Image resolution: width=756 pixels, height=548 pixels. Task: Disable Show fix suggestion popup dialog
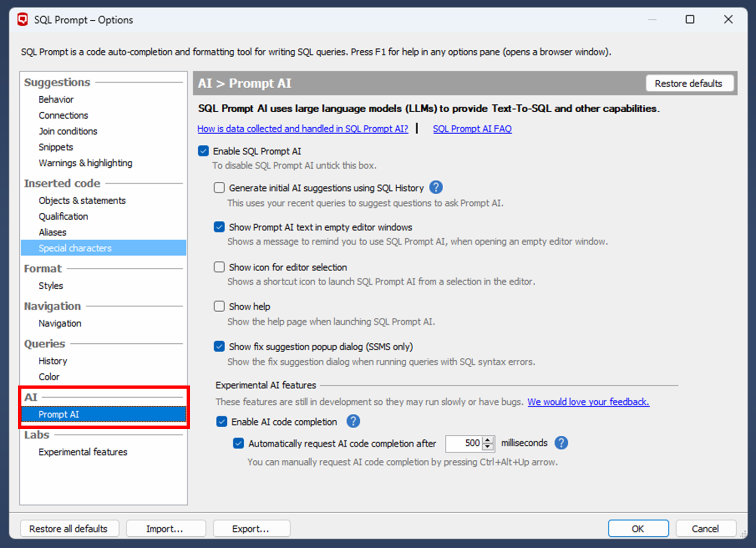[x=219, y=346]
